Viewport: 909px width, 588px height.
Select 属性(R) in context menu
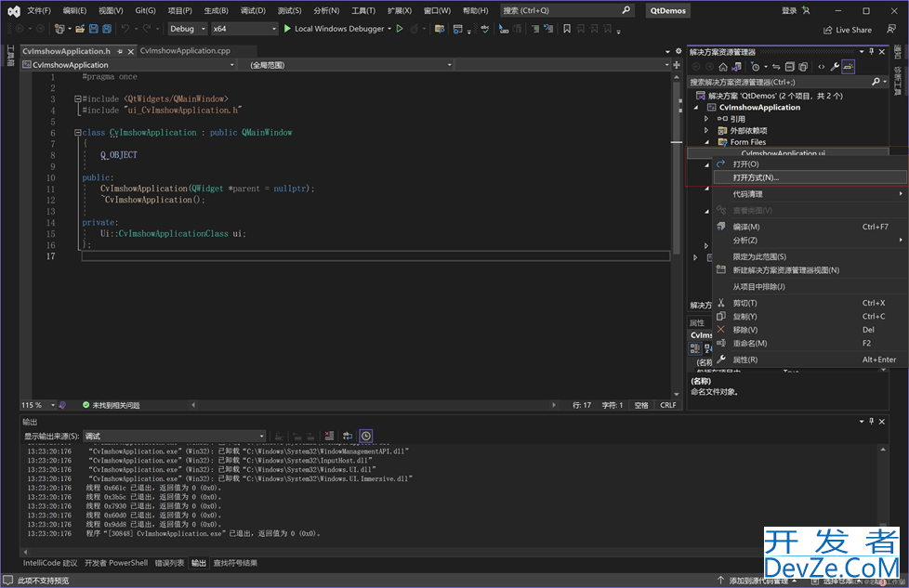pos(810,359)
